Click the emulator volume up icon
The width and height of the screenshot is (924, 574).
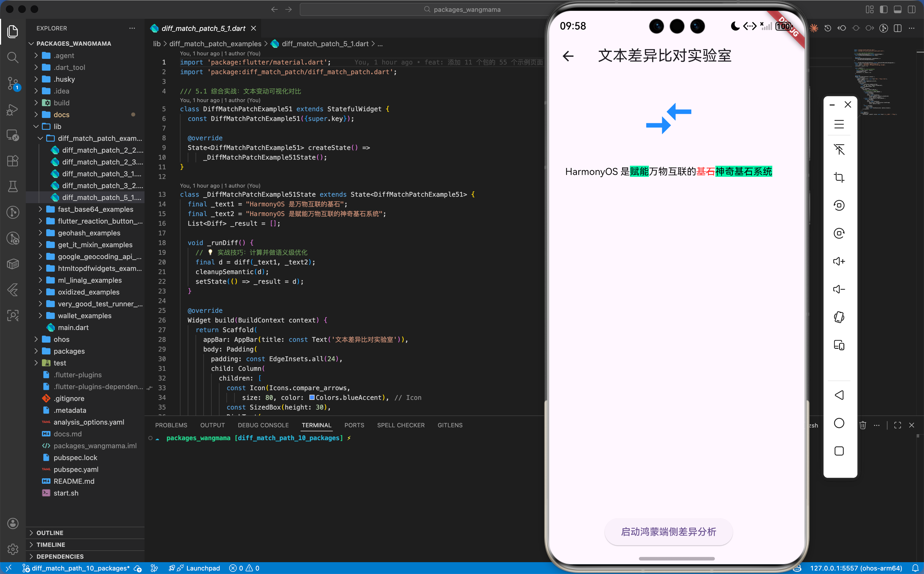point(839,261)
